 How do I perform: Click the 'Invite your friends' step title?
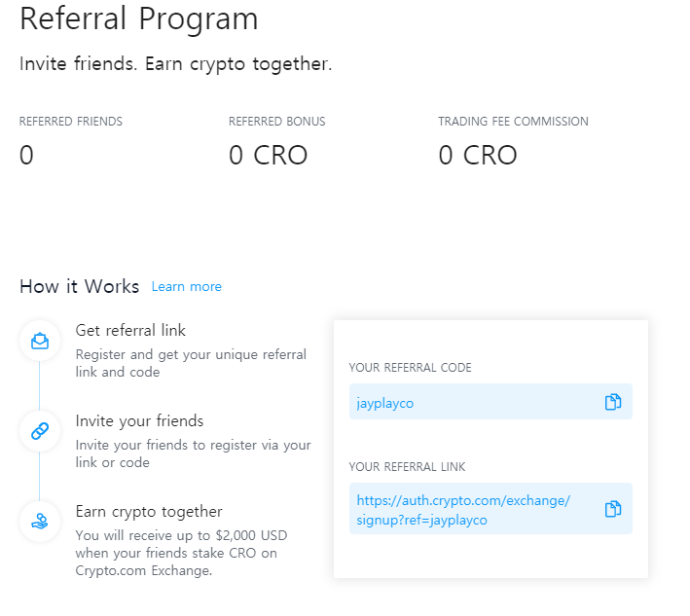point(139,421)
